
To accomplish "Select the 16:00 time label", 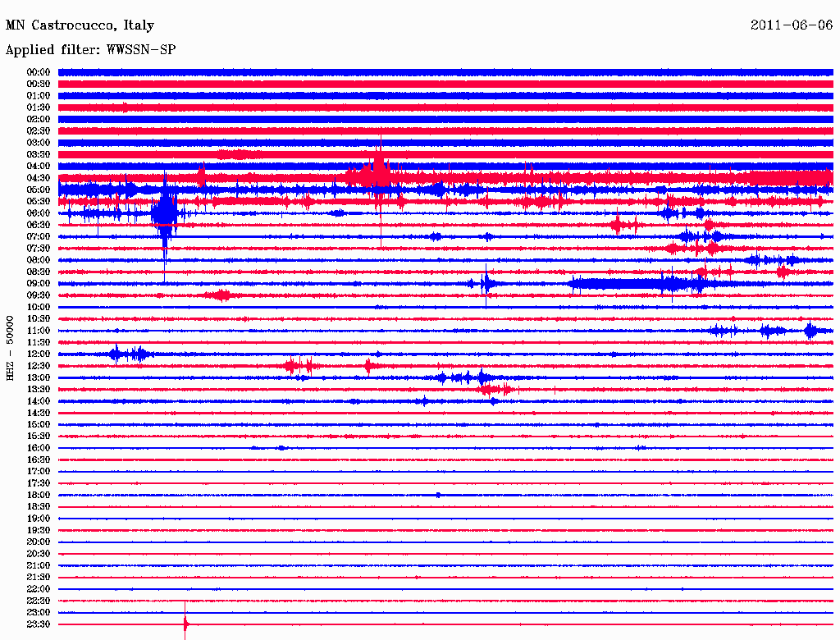I will [x=39, y=448].
